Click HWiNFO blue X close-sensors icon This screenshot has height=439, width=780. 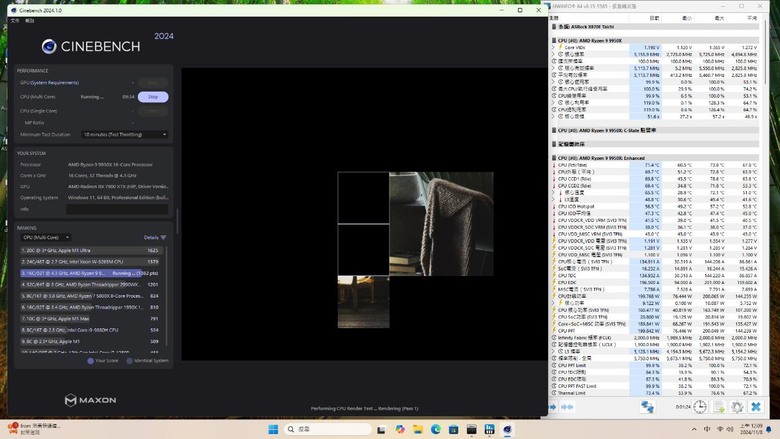(756, 407)
